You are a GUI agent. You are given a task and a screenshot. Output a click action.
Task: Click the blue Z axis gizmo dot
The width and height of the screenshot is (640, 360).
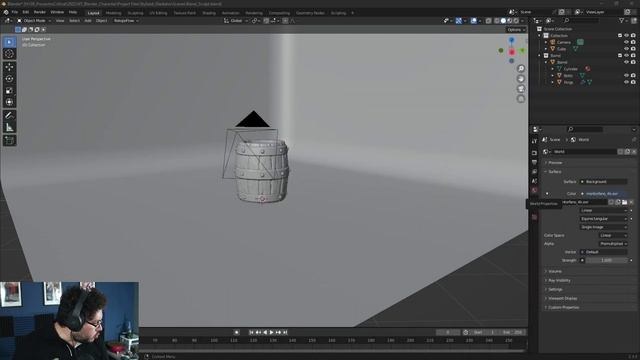click(511, 40)
